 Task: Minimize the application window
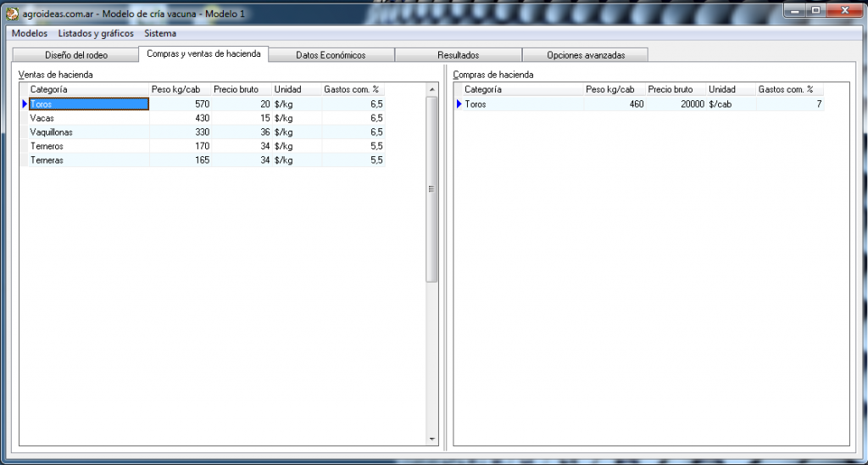(x=795, y=10)
